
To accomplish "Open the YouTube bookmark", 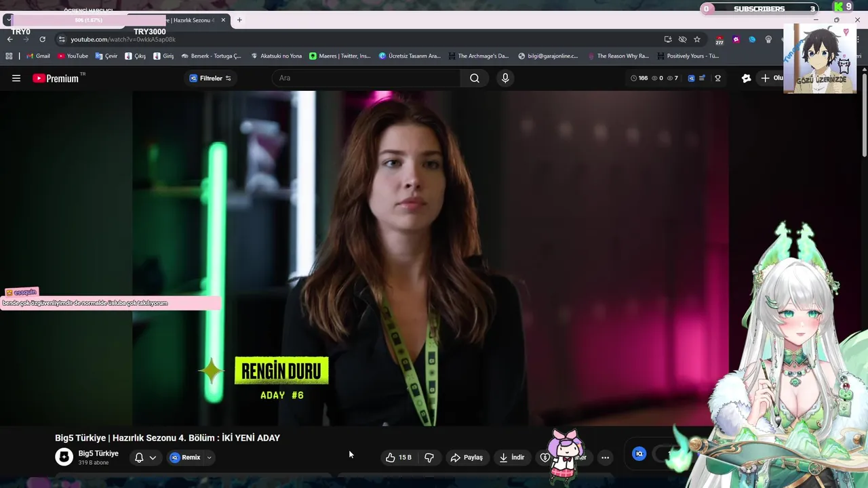I will tap(73, 56).
